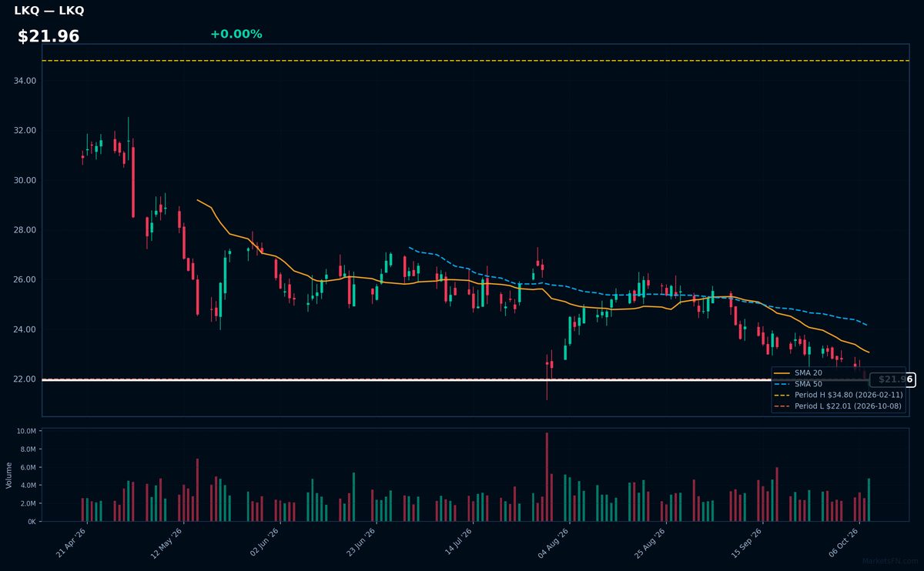This screenshot has height=571, width=924.
Task: Click the 30.00 price axis label
Action: [25, 180]
